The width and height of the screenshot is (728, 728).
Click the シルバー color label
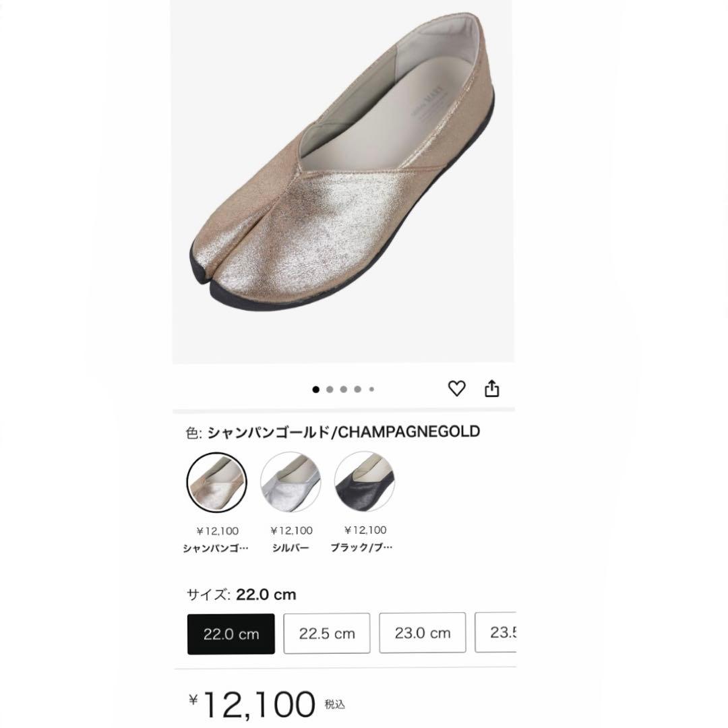point(291,547)
